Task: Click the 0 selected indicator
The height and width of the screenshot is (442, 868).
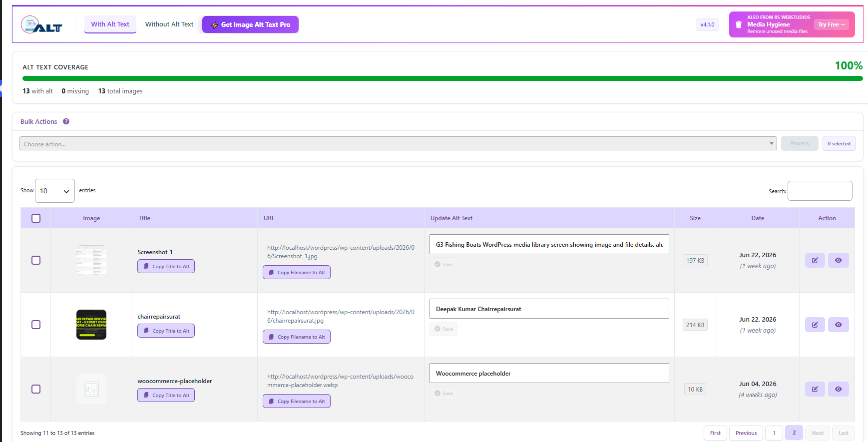Action: click(839, 143)
